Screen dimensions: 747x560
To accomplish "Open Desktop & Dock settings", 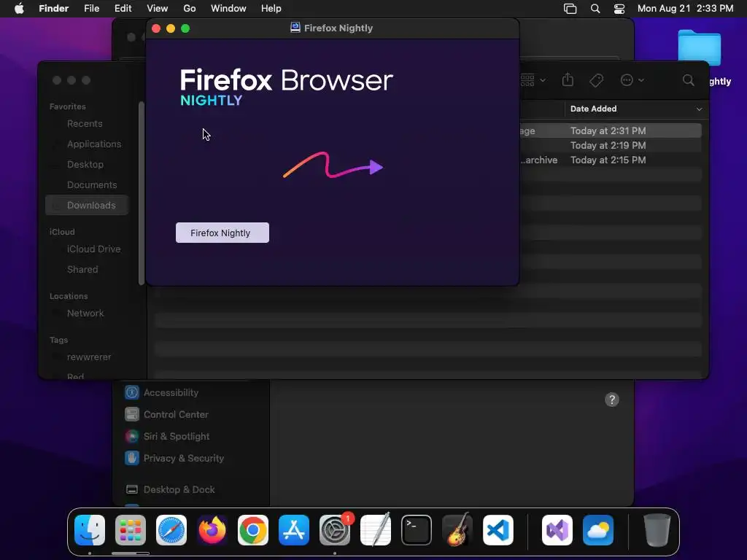I will tap(179, 490).
